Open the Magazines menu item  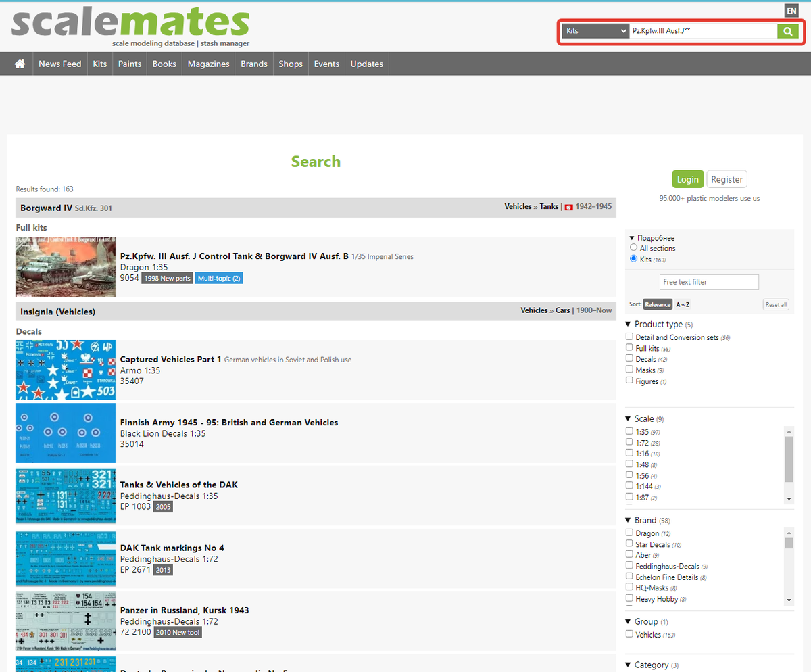pyautogui.click(x=208, y=64)
